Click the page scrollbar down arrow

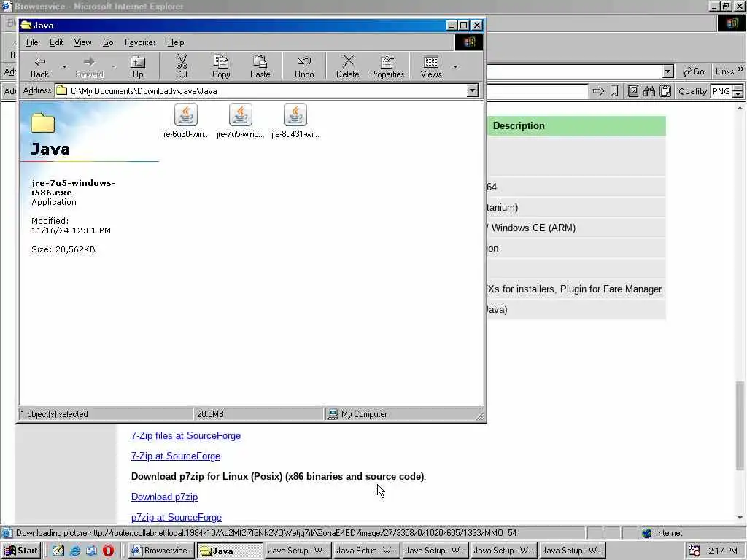coord(740,518)
